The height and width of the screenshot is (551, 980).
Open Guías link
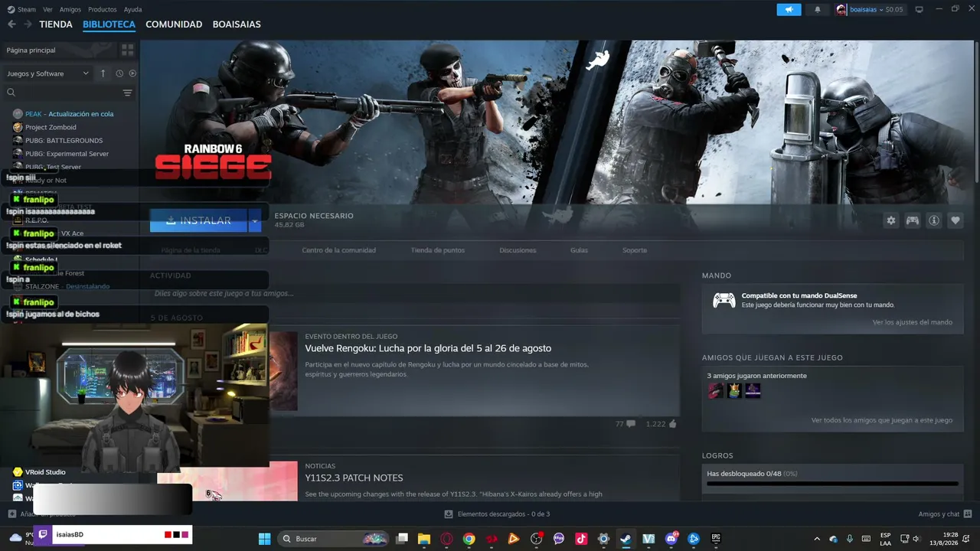579,250
